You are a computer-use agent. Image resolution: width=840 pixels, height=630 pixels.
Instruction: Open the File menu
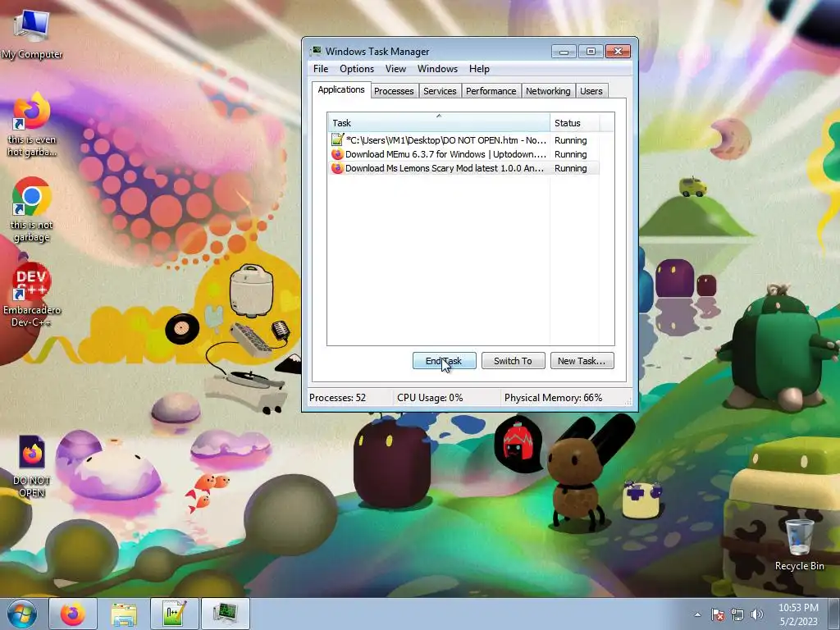321,69
